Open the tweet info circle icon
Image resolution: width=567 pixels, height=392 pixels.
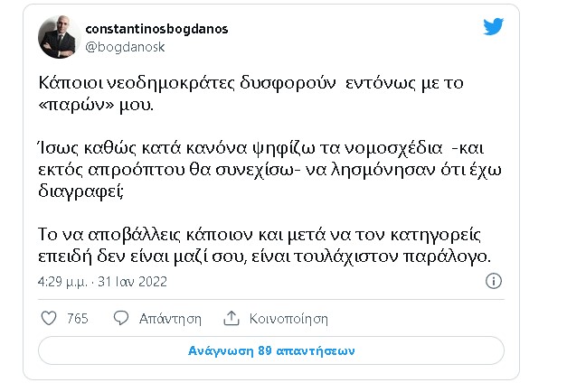[494, 281]
